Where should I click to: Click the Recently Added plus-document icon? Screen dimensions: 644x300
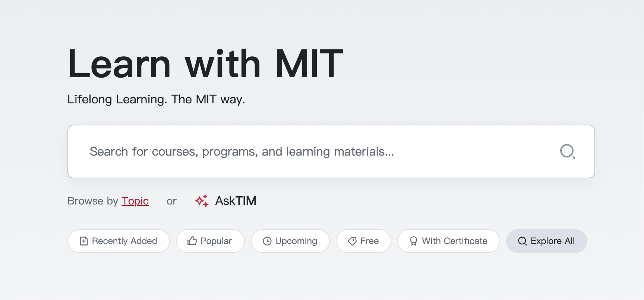point(84,241)
